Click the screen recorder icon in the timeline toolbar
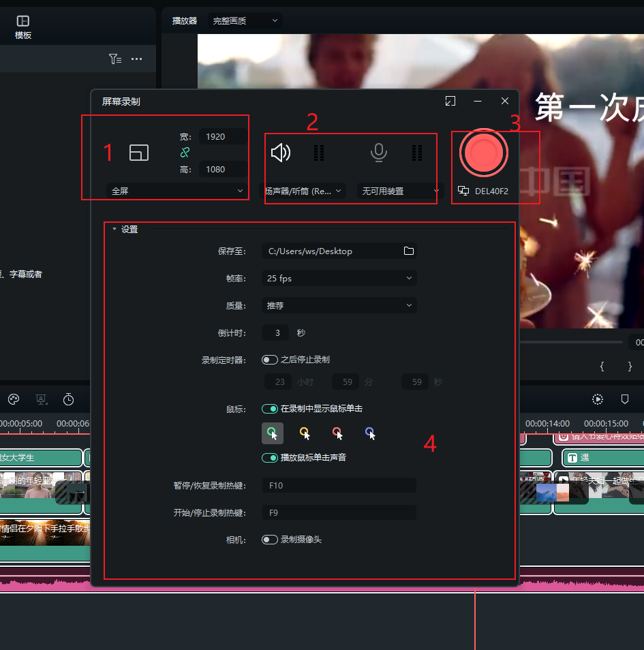This screenshot has height=650, width=644. [42, 399]
